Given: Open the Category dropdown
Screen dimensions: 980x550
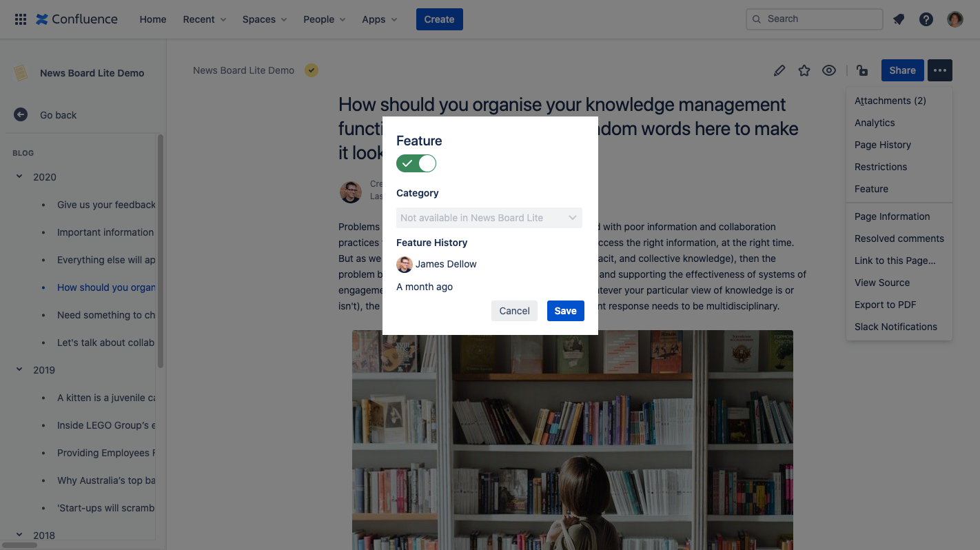Looking at the screenshot, I should click(489, 218).
